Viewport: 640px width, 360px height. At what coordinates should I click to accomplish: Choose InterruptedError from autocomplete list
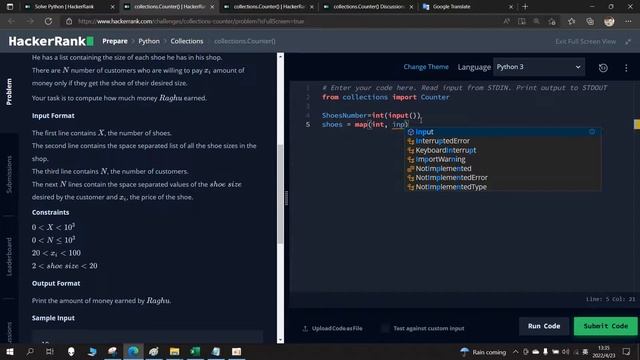(x=502, y=141)
